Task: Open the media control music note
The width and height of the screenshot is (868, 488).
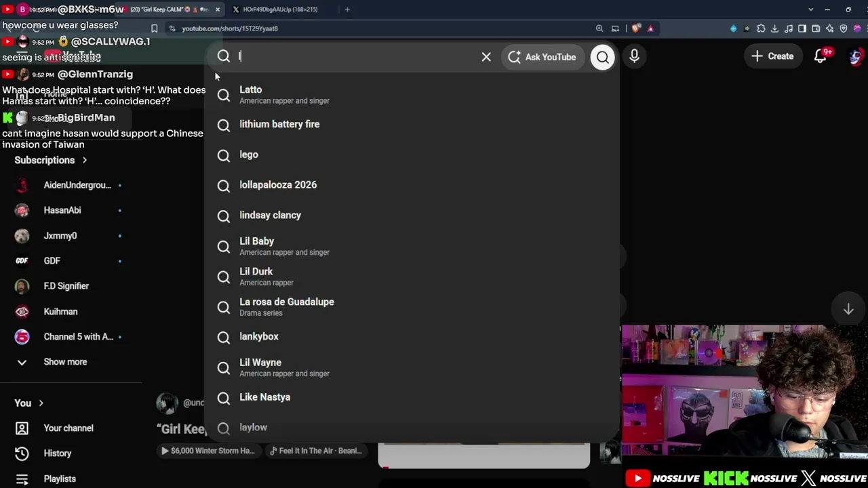Action: click(789, 28)
